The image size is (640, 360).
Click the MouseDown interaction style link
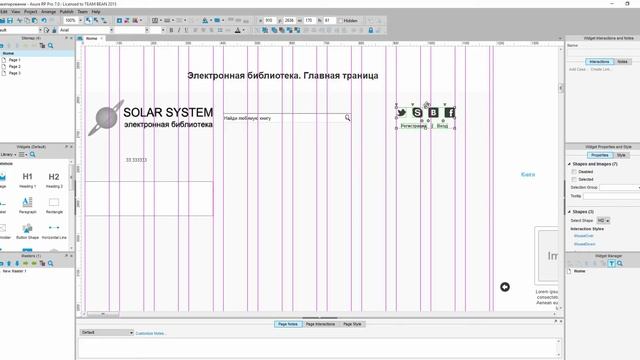[584, 244]
